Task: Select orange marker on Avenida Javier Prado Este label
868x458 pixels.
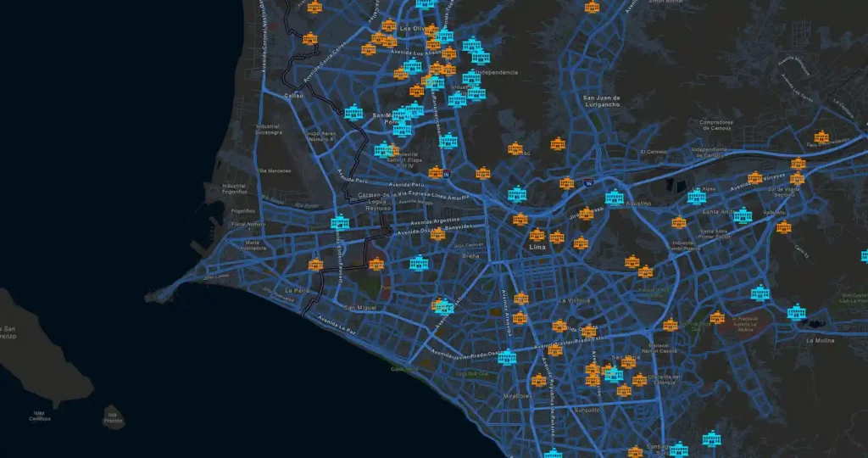Action: [554, 350]
